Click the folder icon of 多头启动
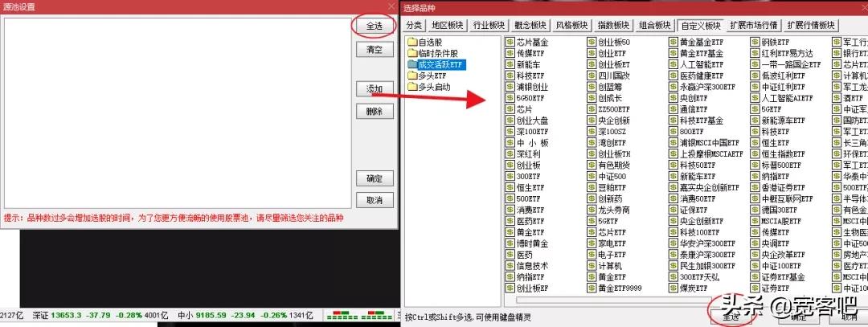868x327 pixels. (x=412, y=87)
